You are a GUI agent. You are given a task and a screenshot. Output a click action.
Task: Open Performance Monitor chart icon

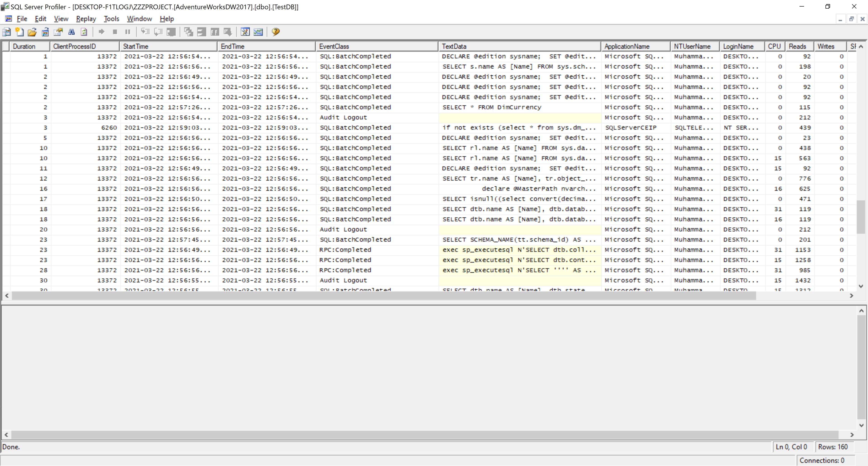pyautogui.click(x=258, y=32)
